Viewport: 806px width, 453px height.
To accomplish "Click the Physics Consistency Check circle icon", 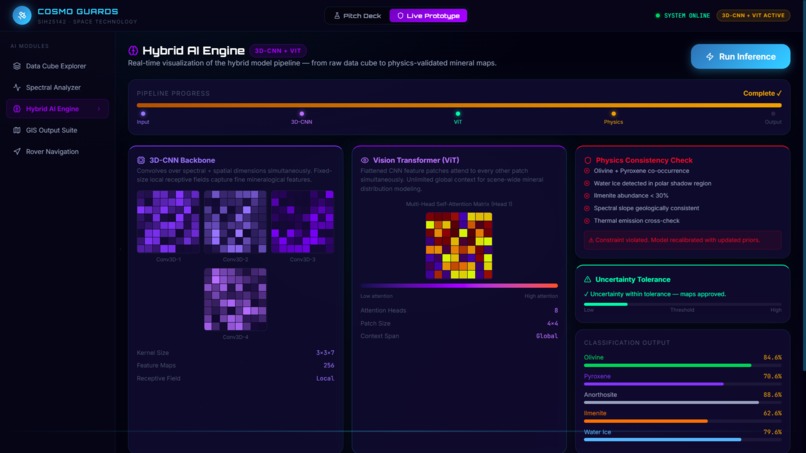I will click(588, 160).
